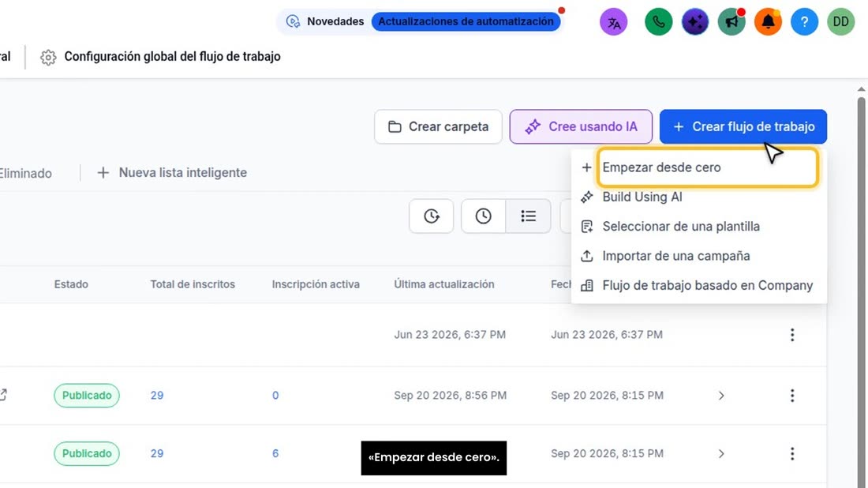The height and width of the screenshot is (488, 868).
Task: Click Sep 20 2026, 8:56 PM timestamp
Action: pyautogui.click(x=450, y=396)
